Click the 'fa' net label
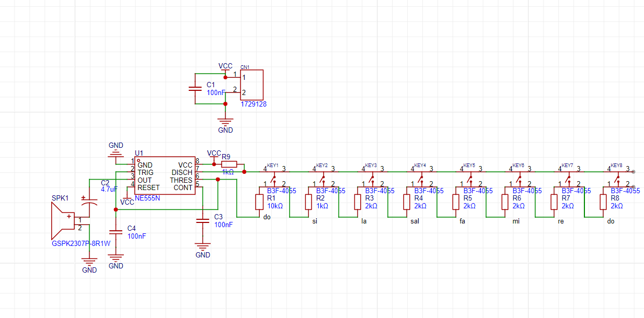Screen dimensions: 644x318 click(462, 221)
